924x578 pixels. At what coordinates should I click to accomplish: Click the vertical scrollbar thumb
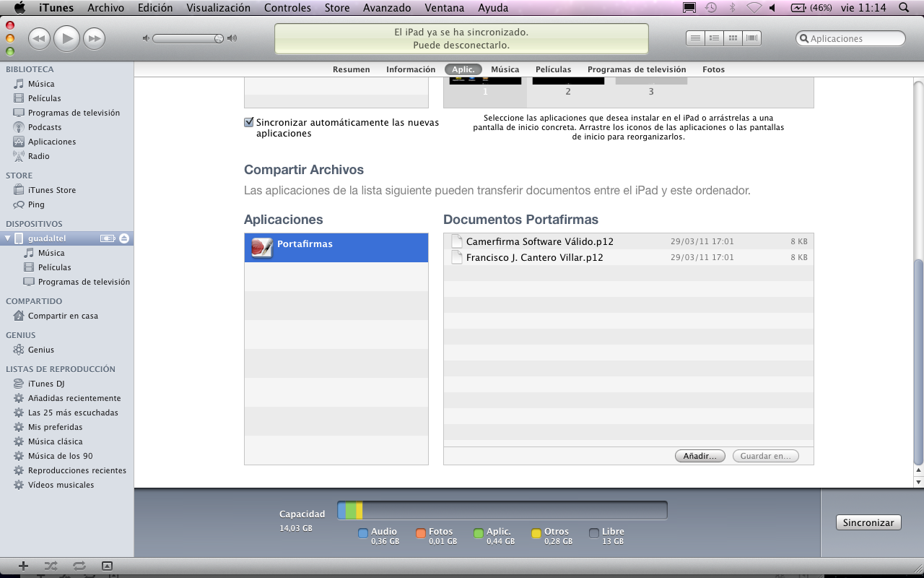pos(918,361)
